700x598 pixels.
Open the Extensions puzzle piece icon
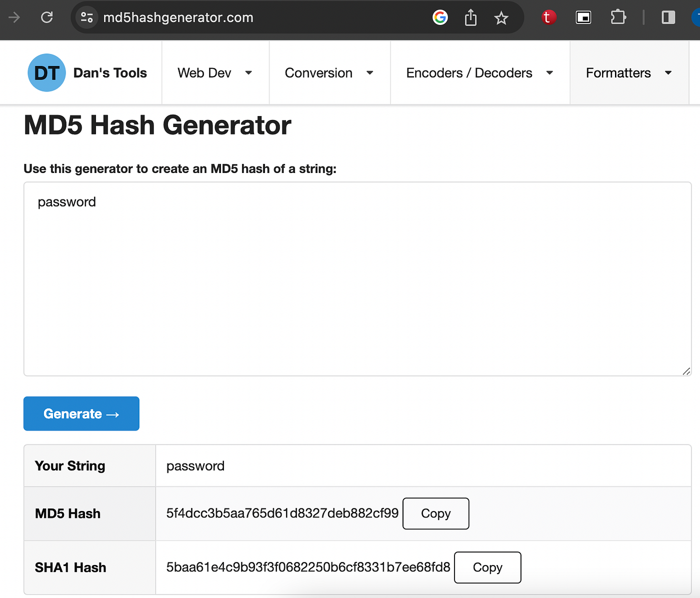618,17
